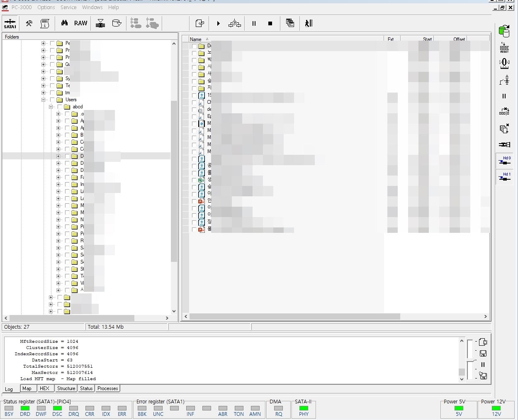This screenshot has height=420, width=518.
Task: Toggle the Hd 0 head button
Action: pyautogui.click(x=505, y=161)
